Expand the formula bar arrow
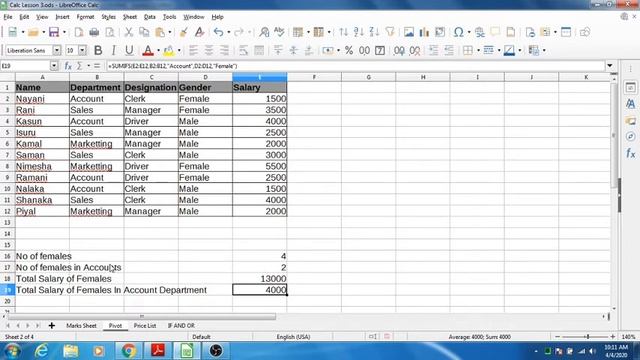Screen dimensions: 640x360 pos(610,66)
